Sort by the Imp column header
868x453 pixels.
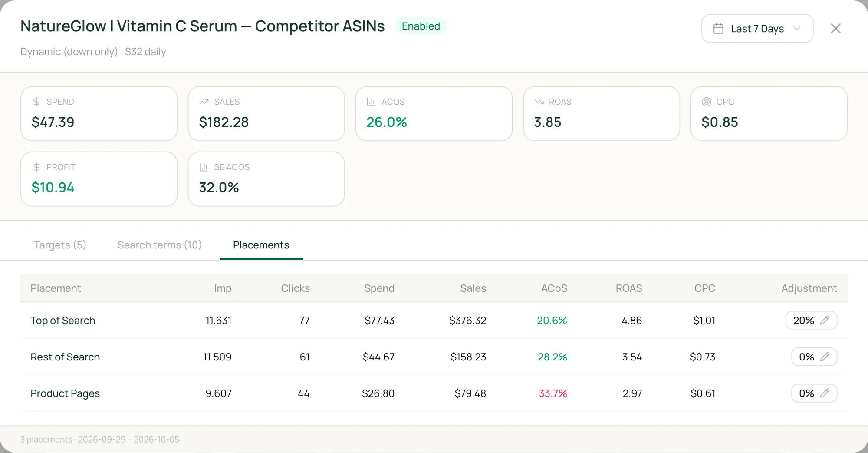click(223, 288)
